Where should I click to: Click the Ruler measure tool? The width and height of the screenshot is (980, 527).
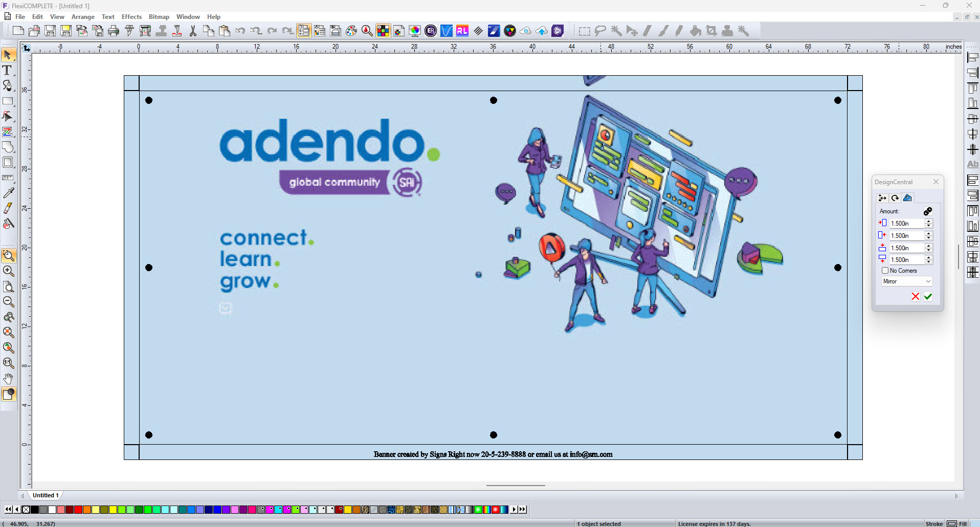point(8,178)
